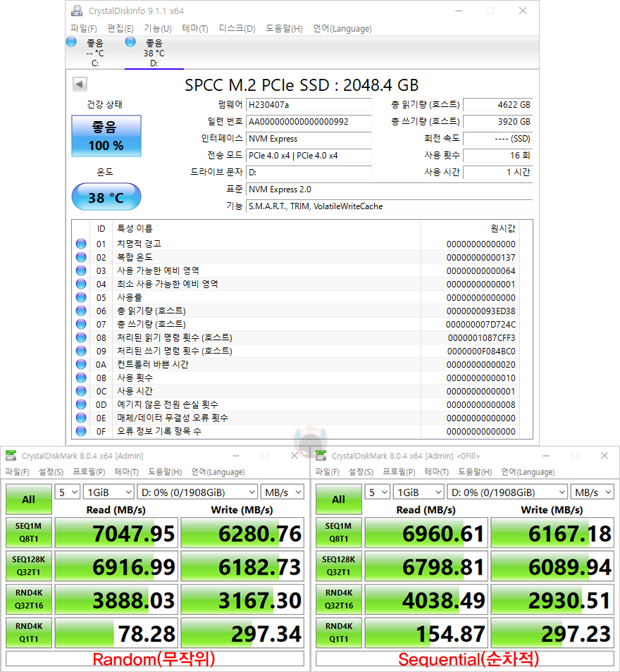Screen dimensions: 620x672
Task: Click the Random(무작위) comment field
Action: pos(155,659)
